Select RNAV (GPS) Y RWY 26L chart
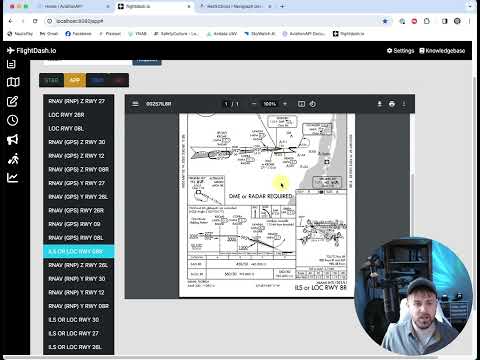Screen dimensions: 480x360 [79, 197]
